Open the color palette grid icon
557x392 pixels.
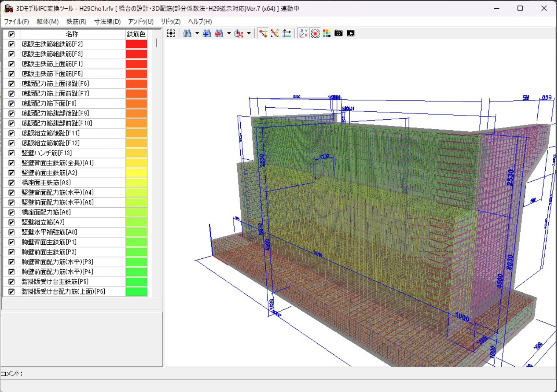pos(327,34)
